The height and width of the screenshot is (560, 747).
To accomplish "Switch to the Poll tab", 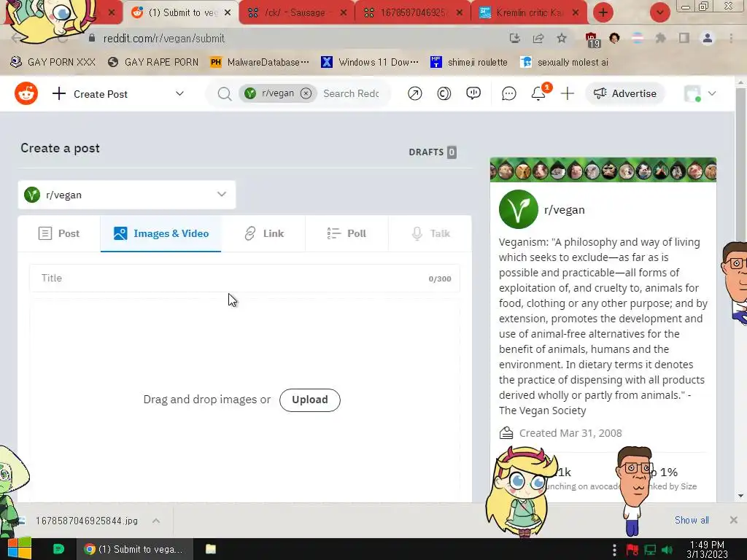I will pyautogui.click(x=347, y=233).
